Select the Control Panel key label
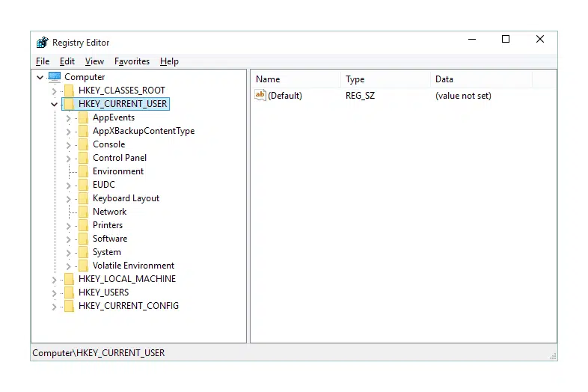 point(120,158)
